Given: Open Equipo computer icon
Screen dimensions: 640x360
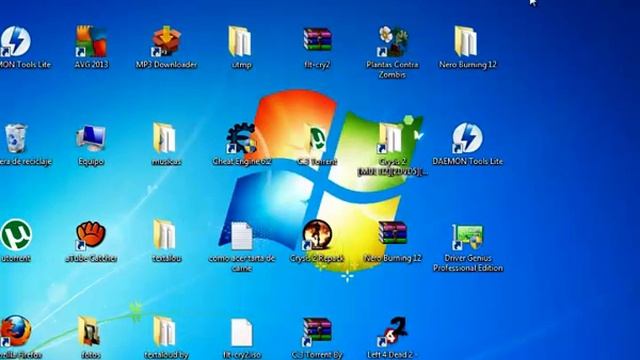Looking at the screenshot, I should (91, 138).
